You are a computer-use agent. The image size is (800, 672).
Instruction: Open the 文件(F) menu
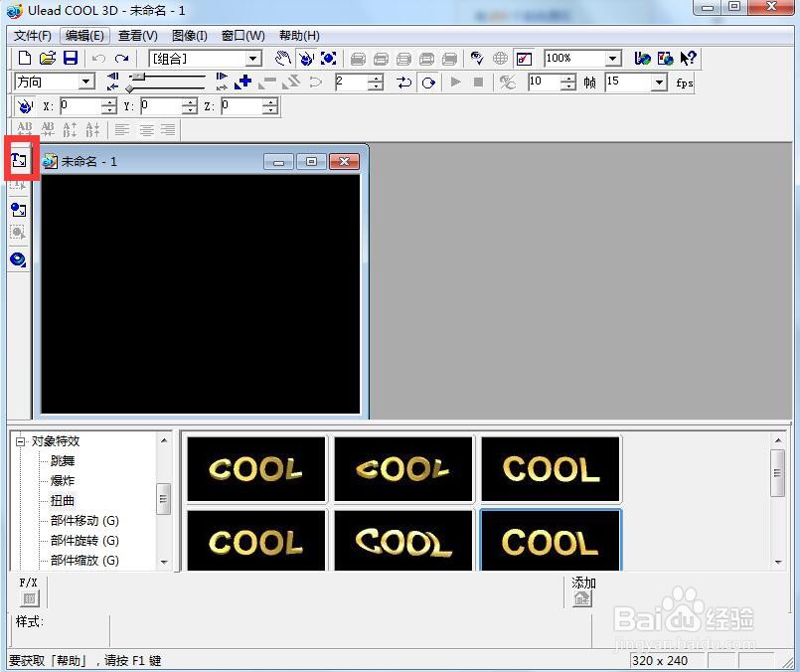[x=33, y=36]
